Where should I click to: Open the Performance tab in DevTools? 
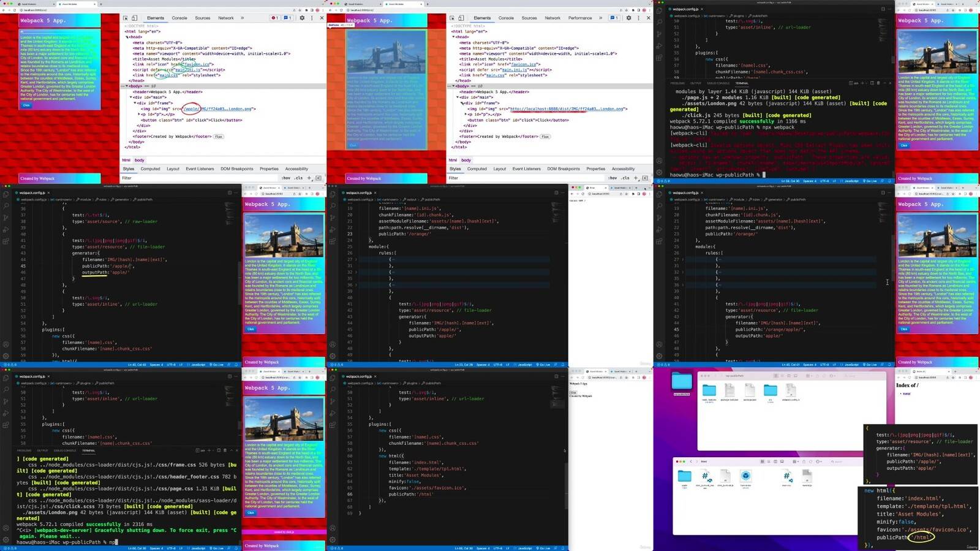[x=580, y=18]
